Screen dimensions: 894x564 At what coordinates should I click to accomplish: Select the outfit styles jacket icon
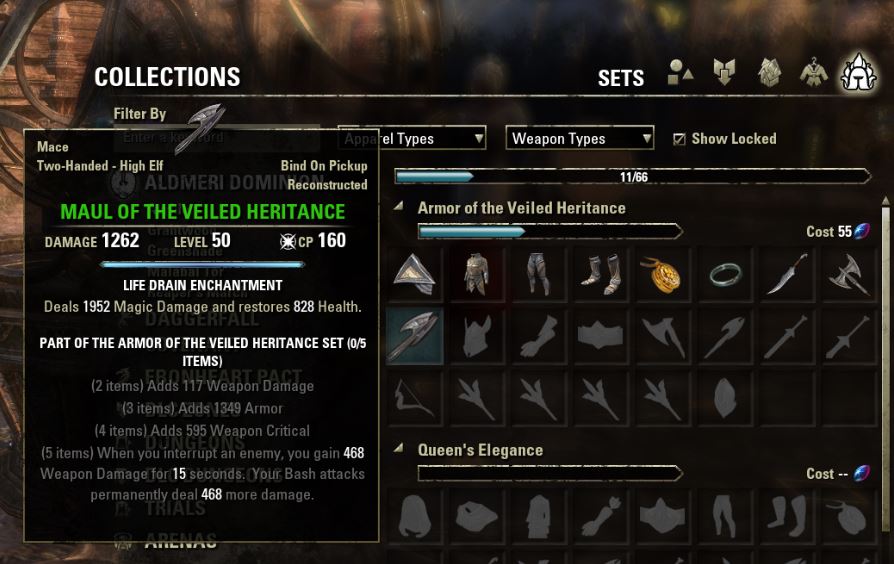click(814, 73)
